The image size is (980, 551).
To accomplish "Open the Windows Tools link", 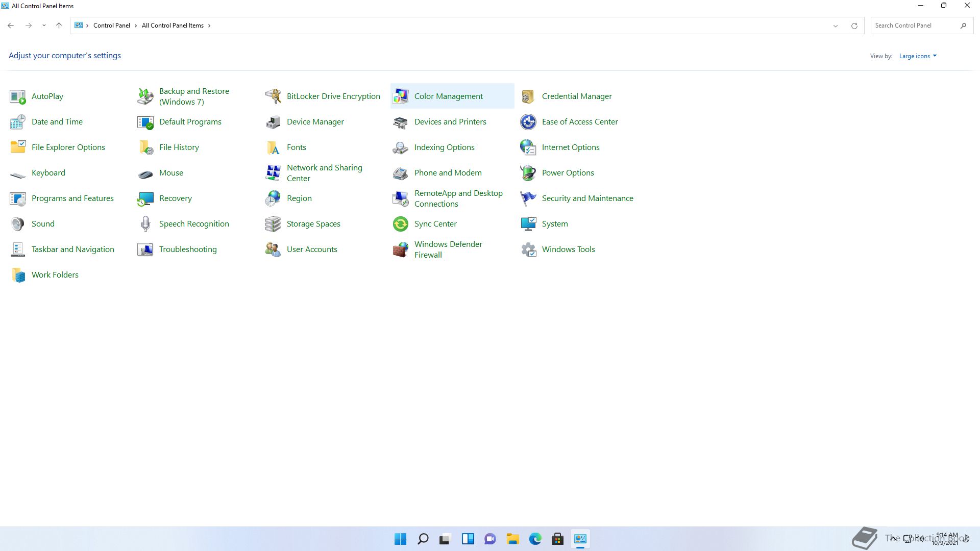I will click(569, 249).
